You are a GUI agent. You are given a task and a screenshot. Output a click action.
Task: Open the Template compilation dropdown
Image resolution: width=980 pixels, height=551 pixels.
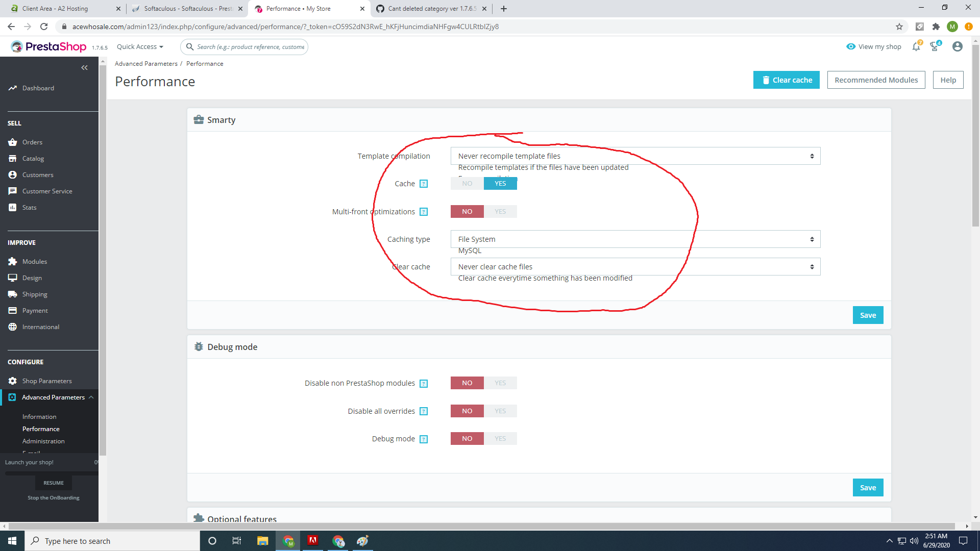pyautogui.click(x=635, y=156)
